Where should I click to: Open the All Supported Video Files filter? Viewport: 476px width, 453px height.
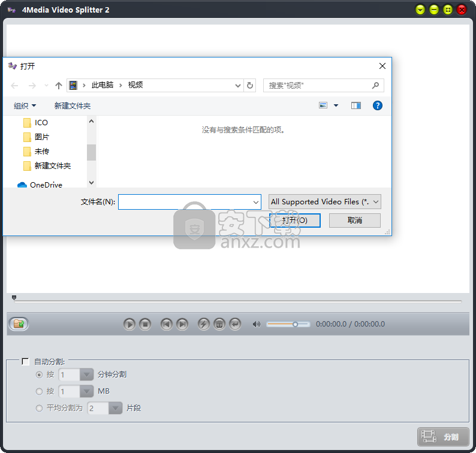click(324, 202)
